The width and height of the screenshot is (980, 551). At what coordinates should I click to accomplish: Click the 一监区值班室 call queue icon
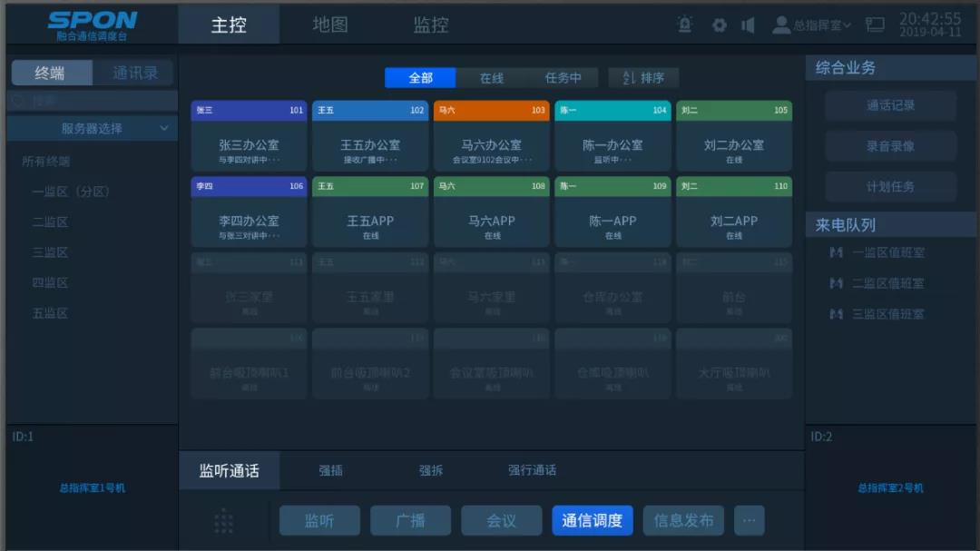point(836,252)
